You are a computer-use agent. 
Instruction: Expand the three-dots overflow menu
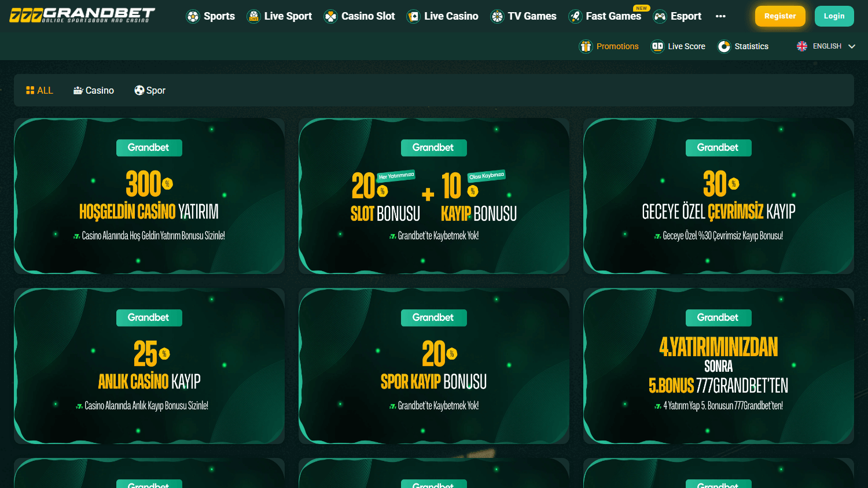720,16
